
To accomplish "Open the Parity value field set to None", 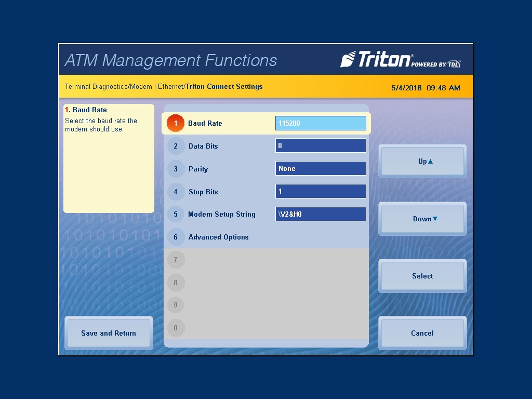I will tap(321, 168).
